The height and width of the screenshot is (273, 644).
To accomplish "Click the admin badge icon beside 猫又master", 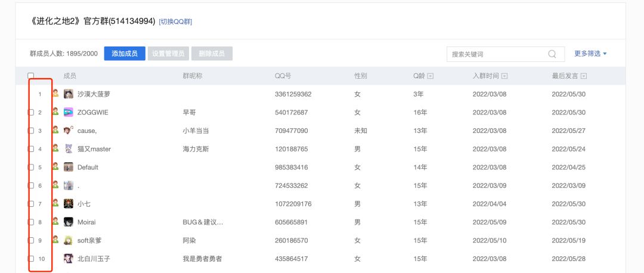I will pyautogui.click(x=55, y=148).
